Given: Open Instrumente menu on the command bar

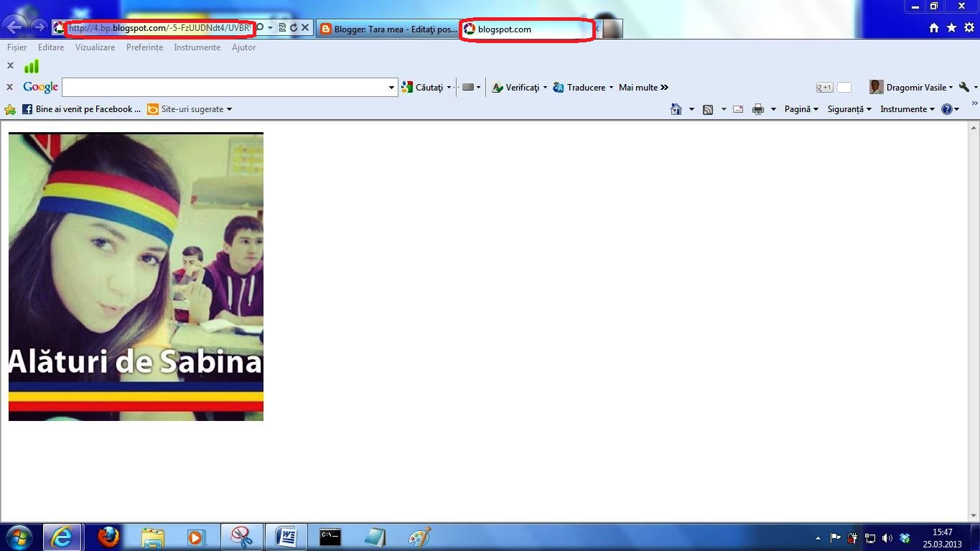Looking at the screenshot, I should click(x=907, y=109).
